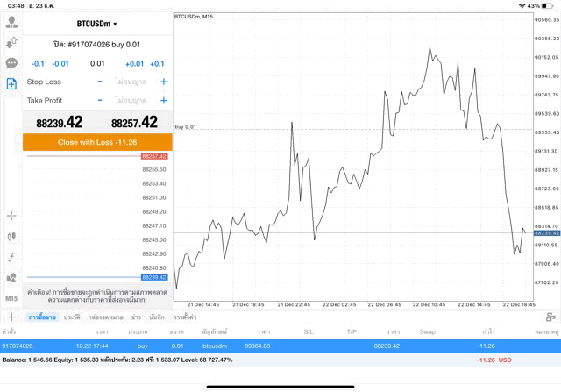Open the chat messages icon
561x392 pixels.
(x=11, y=63)
